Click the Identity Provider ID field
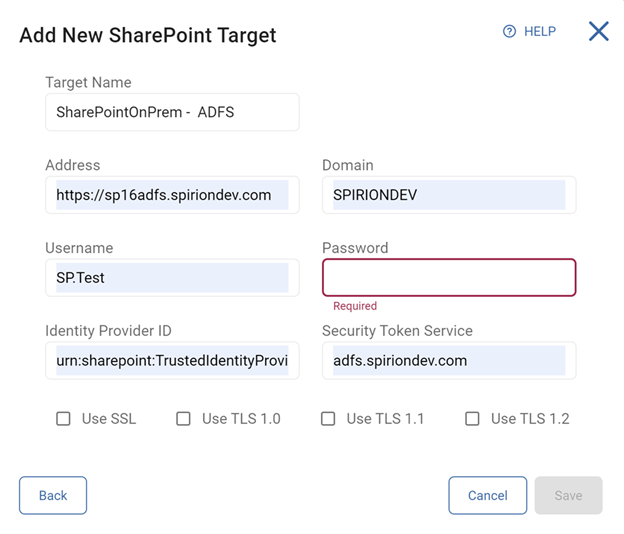This screenshot has height=534, width=624. (172, 360)
